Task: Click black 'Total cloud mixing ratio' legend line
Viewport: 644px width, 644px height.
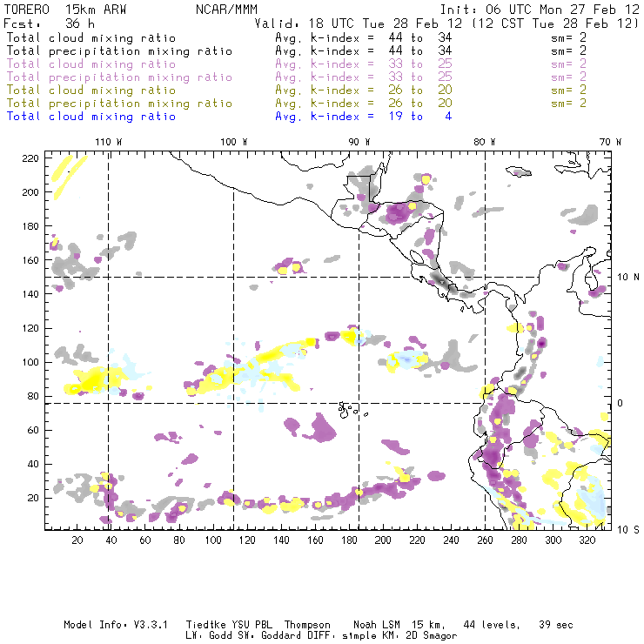Action: [91, 37]
